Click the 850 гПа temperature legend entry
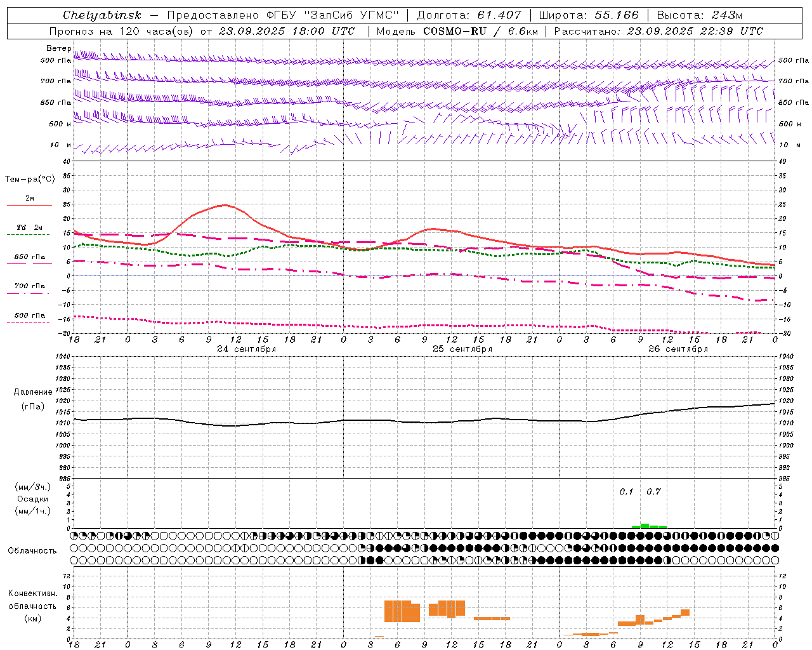 point(29,257)
